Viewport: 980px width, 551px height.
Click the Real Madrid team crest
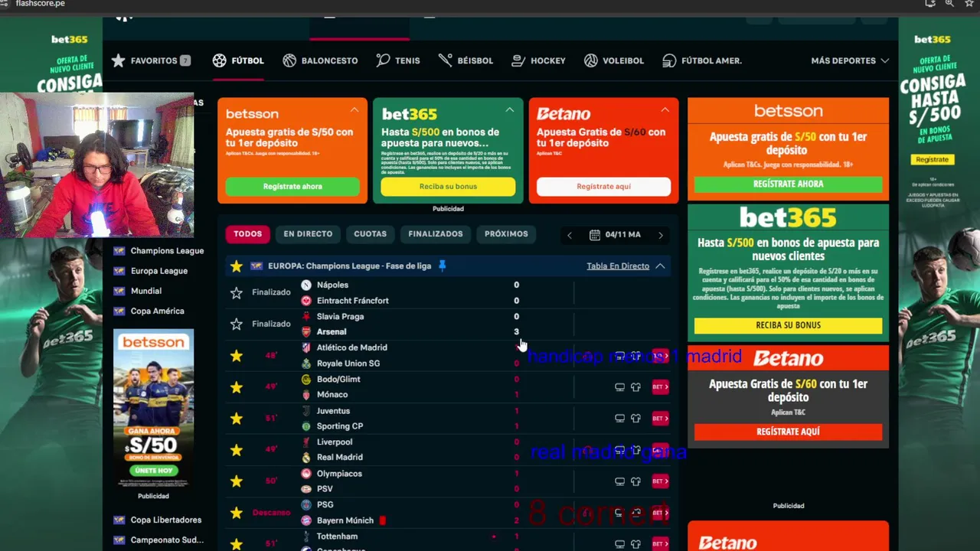[306, 457]
